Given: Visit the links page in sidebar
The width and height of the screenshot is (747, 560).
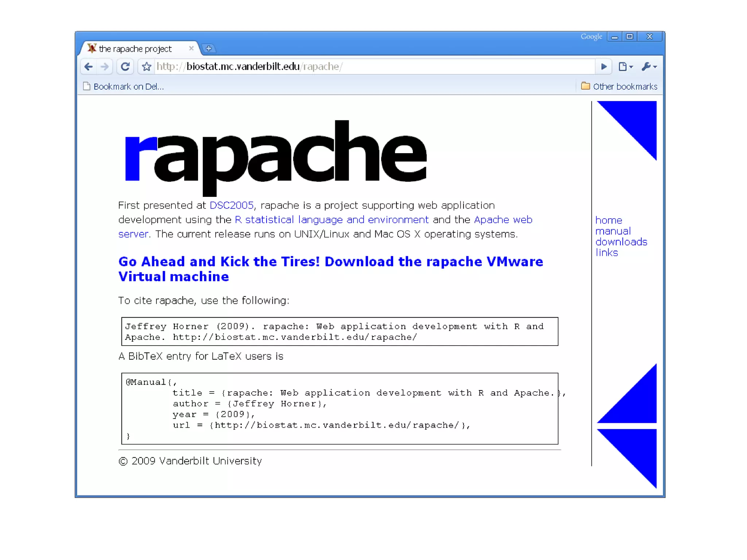Looking at the screenshot, I should (606, 253).
